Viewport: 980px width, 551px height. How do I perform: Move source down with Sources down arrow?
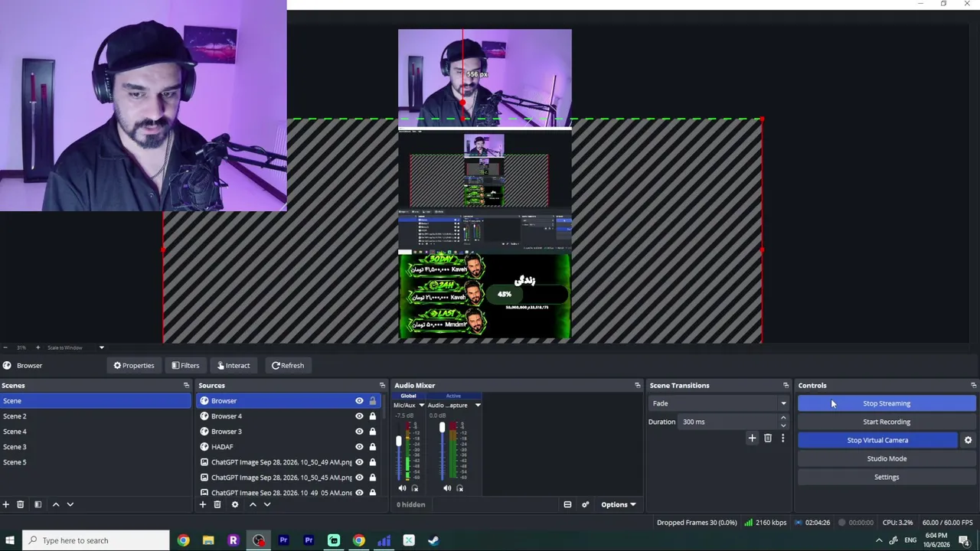(x=267, y=504)
